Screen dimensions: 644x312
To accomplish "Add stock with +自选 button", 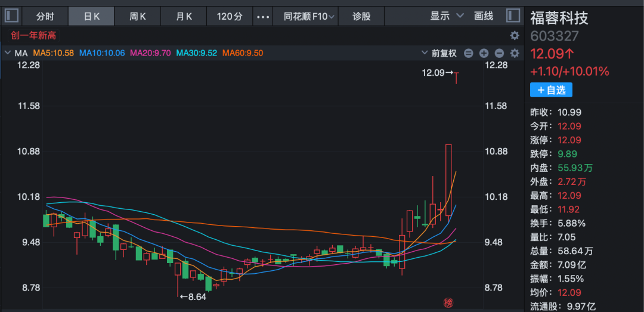I will coord(551,90).
